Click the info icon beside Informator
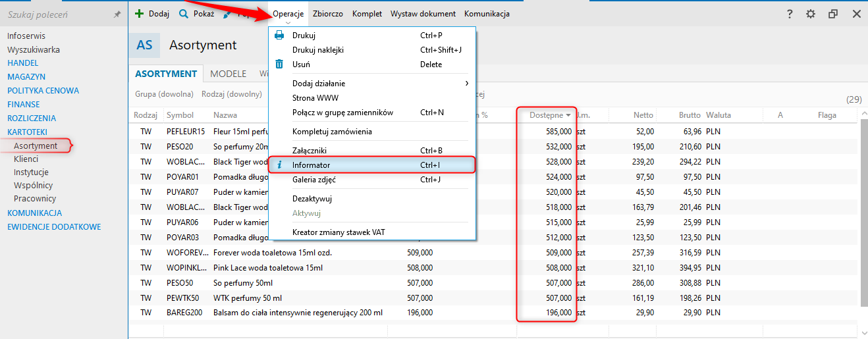This screenshot has height=339, width=868. coord(279,165)
